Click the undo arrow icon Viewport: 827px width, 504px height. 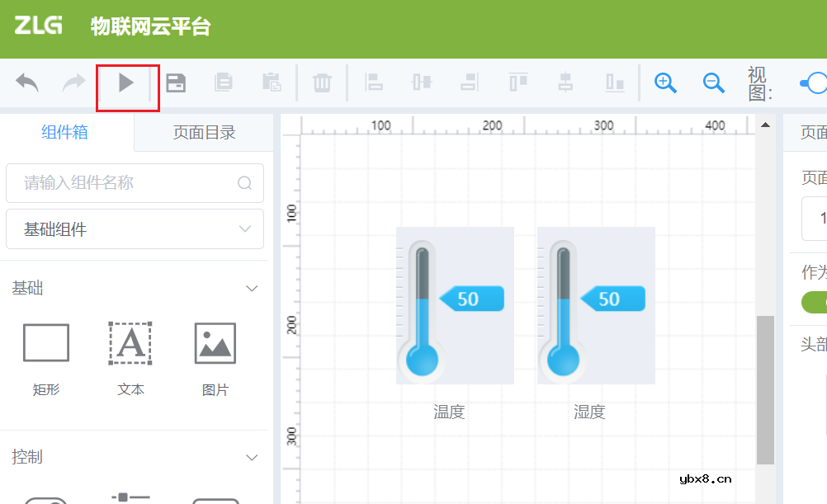click(x=26, y=82)
